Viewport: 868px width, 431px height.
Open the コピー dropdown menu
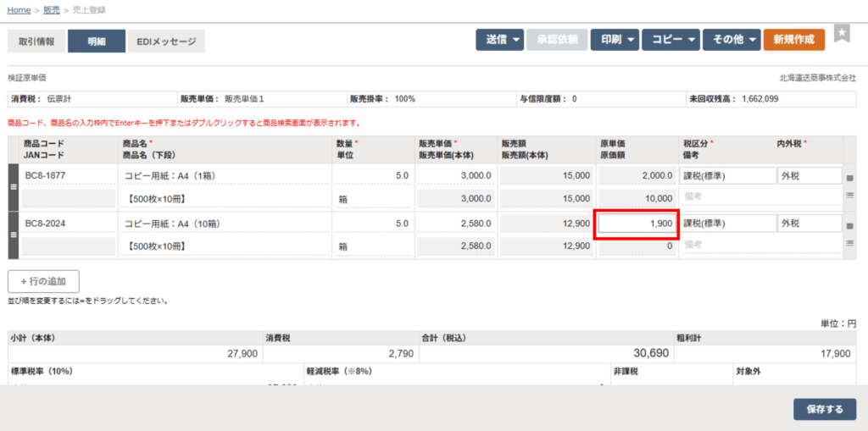(x=670, y=40)
